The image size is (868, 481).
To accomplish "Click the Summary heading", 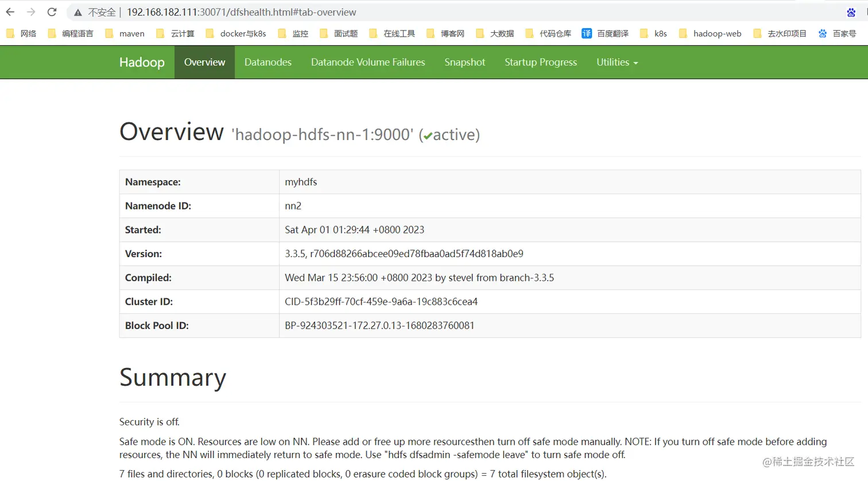I will [173, 378].
